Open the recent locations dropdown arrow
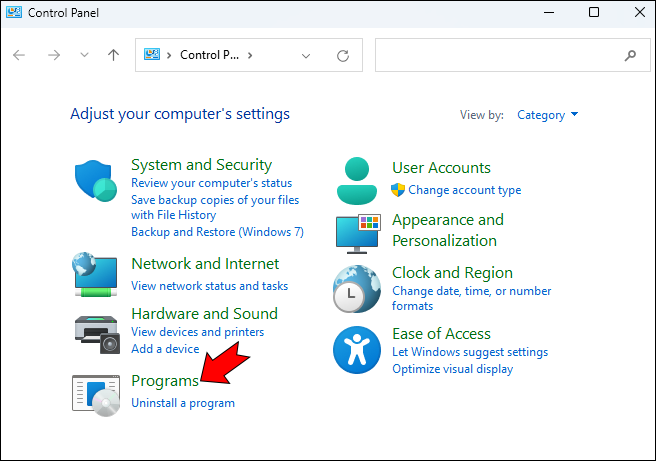Viewport: 656px width, 461px height. click(85, 55)
